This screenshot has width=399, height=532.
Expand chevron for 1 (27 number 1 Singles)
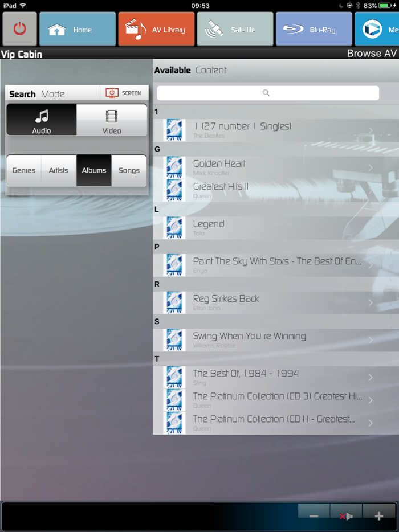[x=370, y=130]
